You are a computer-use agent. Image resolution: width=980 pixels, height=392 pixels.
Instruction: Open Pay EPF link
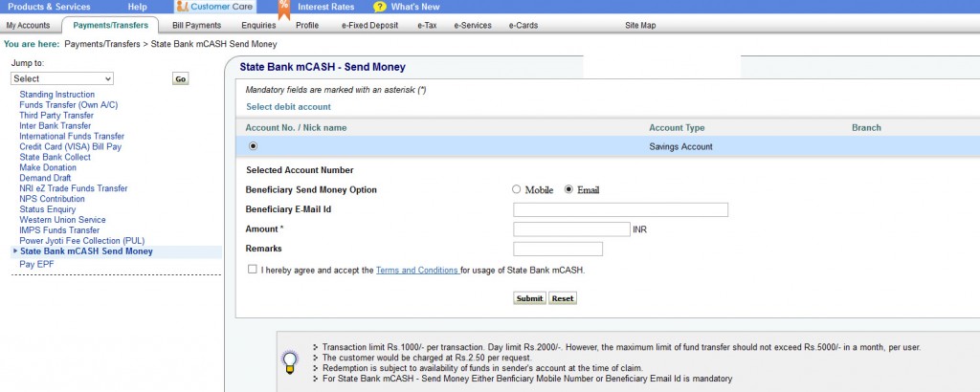[37, 264]
